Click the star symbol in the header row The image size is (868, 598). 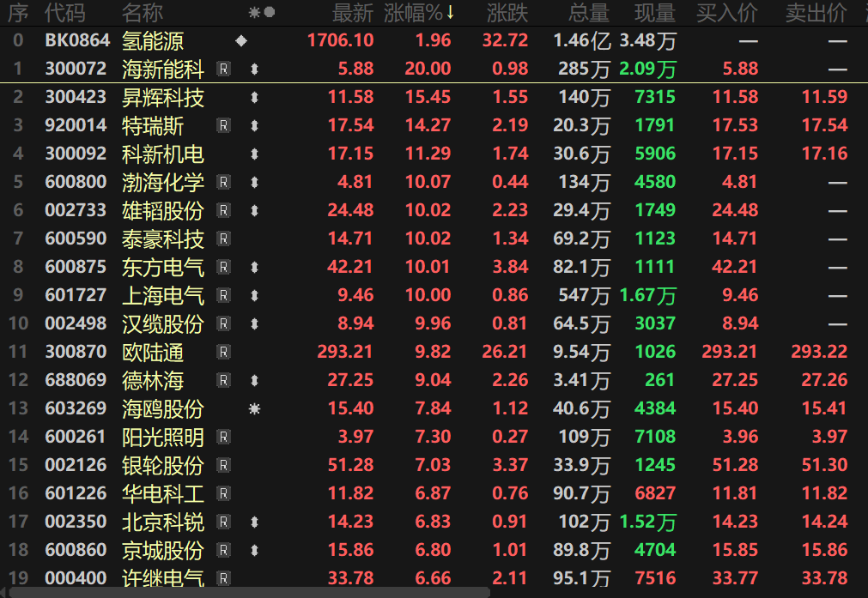tap(255, 12)
